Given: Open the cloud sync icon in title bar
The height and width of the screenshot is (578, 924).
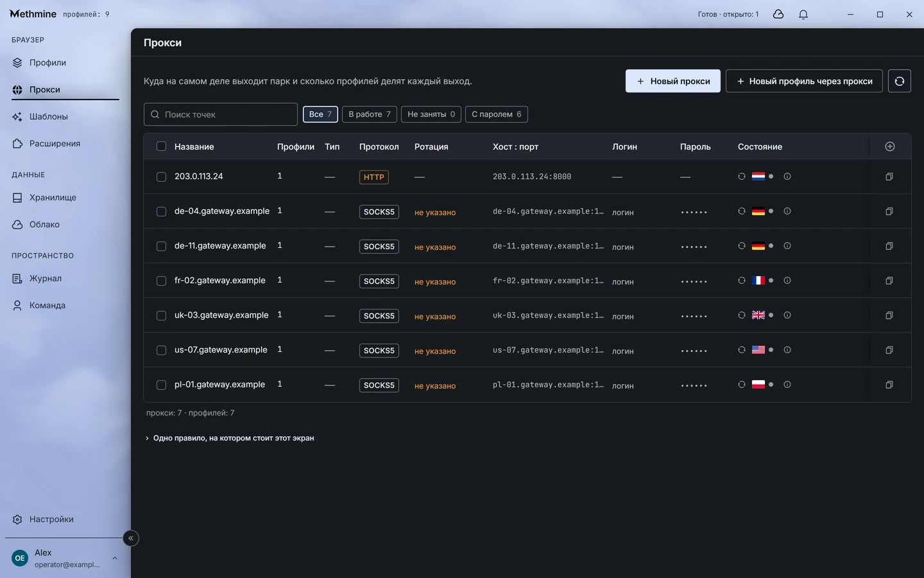Looking at the screenshot, I should click(x=778, y=14).
